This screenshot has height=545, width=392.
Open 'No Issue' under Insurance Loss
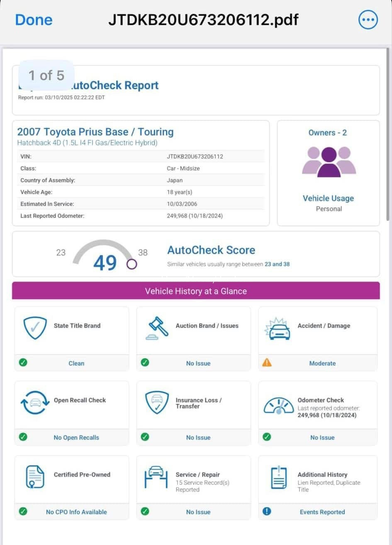[x=198, y=437]
